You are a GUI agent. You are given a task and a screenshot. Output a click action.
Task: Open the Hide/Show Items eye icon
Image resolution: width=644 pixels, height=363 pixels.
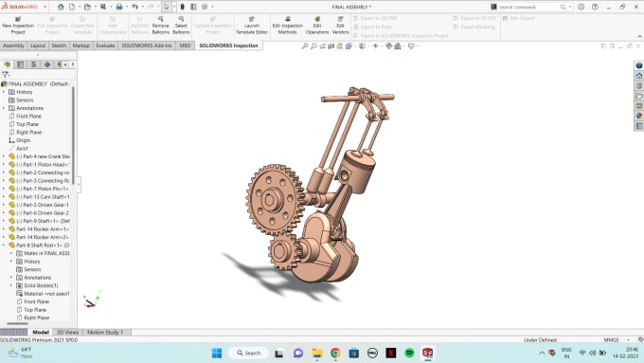[375, 46]
